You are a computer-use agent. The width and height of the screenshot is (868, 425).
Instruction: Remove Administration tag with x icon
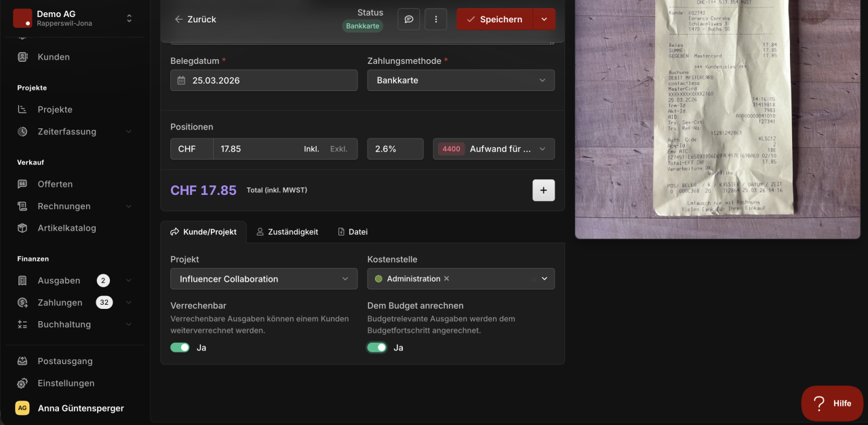[x=446, y=279]
